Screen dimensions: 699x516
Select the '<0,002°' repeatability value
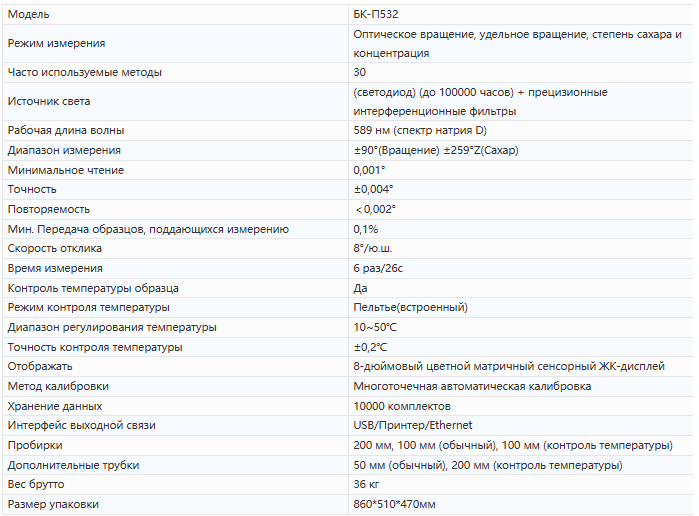point(375,209)
